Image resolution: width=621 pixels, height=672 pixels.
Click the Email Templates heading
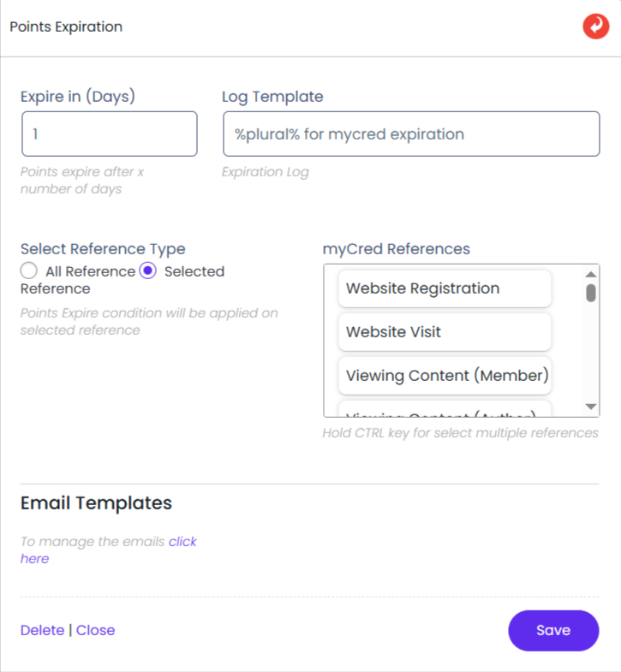[96, 503]
